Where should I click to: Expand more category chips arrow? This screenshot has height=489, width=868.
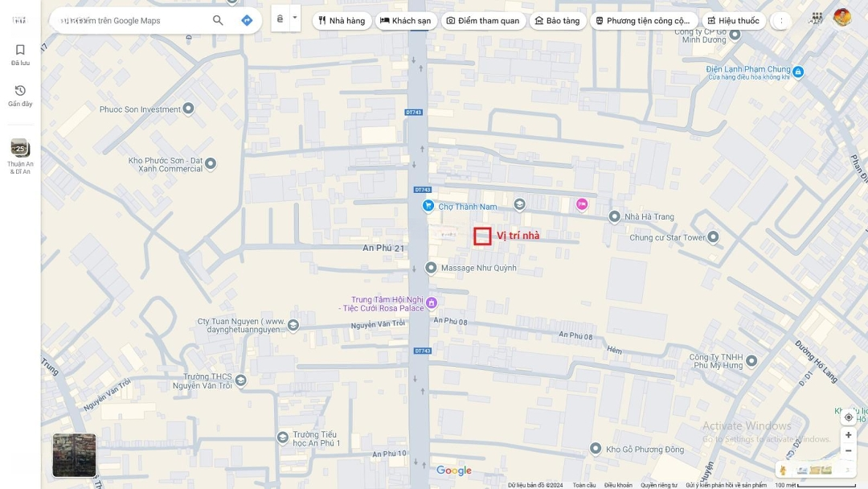(x=780, y=21)
